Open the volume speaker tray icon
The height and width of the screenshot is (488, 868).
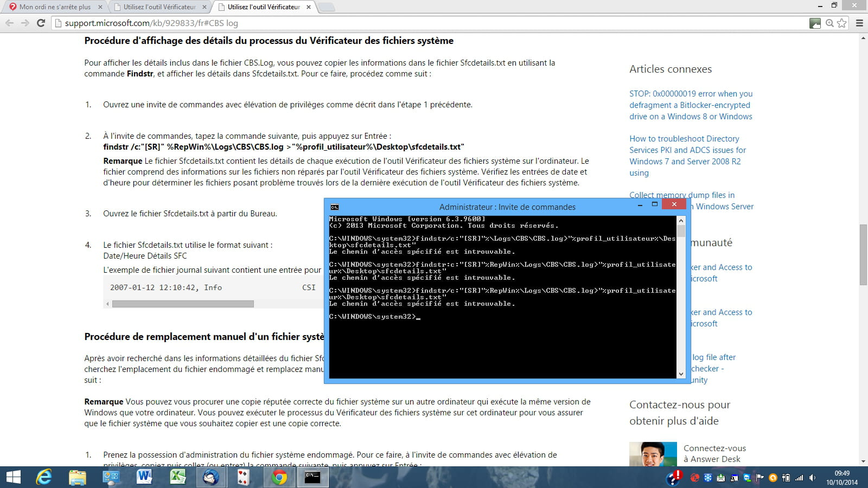point(812,478)
